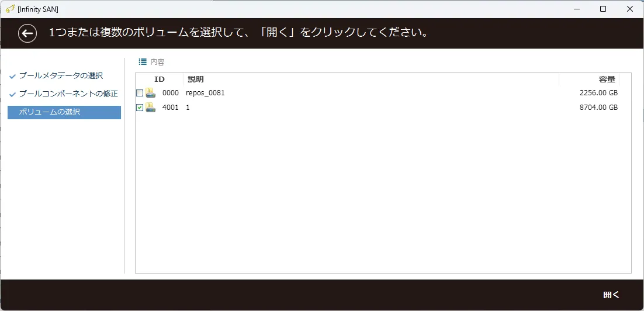Click the repos_0081 description text
Viewport: 644px width, 311px height.
[x=205, y=94]
